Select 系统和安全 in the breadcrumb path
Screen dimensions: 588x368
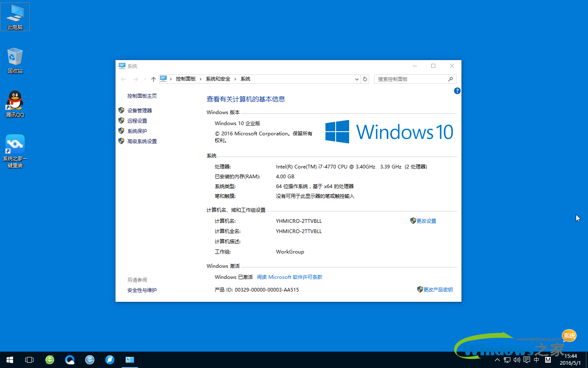click(218, 79)
